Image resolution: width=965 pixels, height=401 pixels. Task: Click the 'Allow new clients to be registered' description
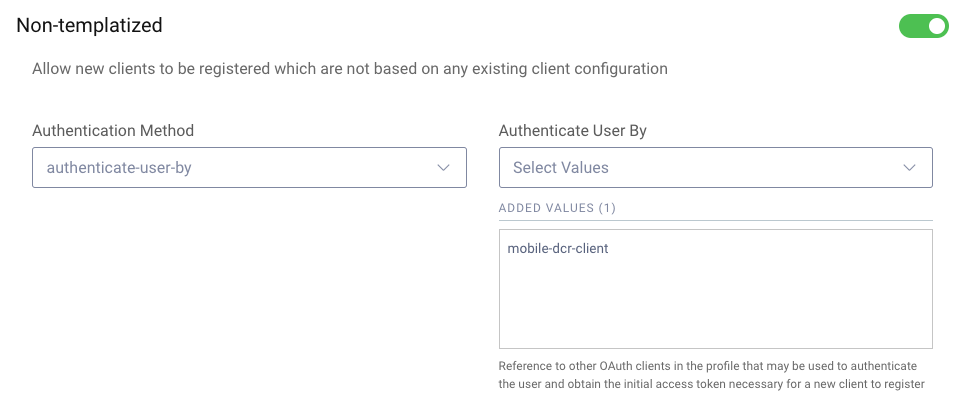pos(350,69)
